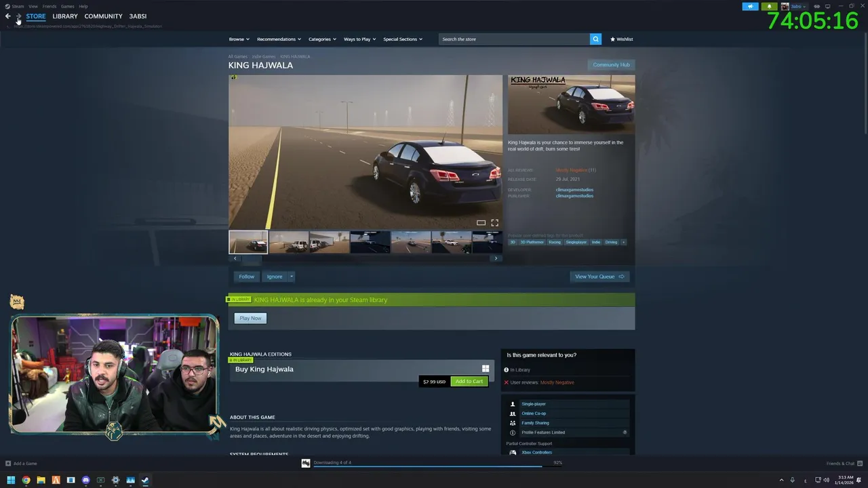868x488 pixels.
Task: Click the Ignore button
Action: [275, 277]
